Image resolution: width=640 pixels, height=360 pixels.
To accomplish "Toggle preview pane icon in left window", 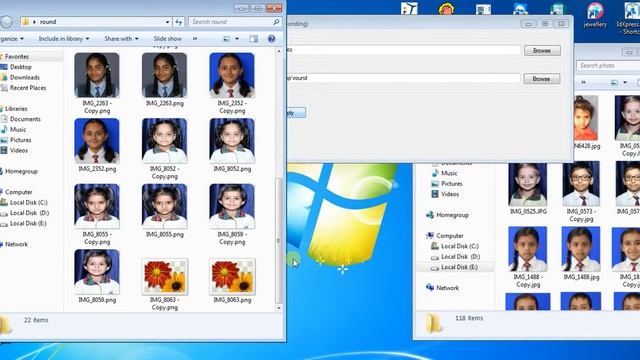I will (x=253, y=39).
